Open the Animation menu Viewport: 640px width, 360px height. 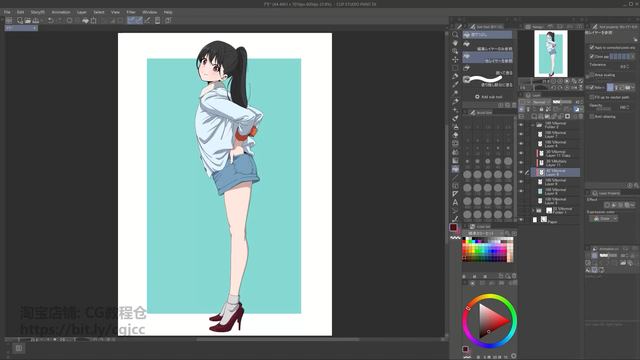tap(61, 12)
